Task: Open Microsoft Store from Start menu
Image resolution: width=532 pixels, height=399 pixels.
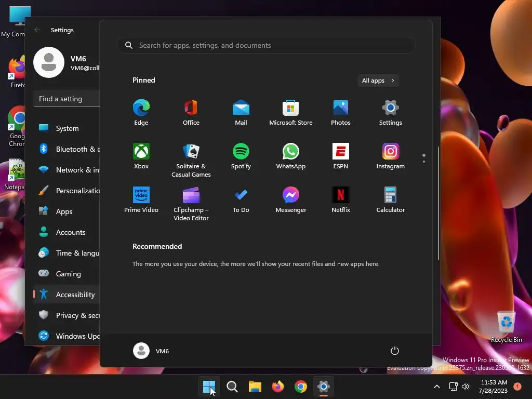Action: [291, 113]
